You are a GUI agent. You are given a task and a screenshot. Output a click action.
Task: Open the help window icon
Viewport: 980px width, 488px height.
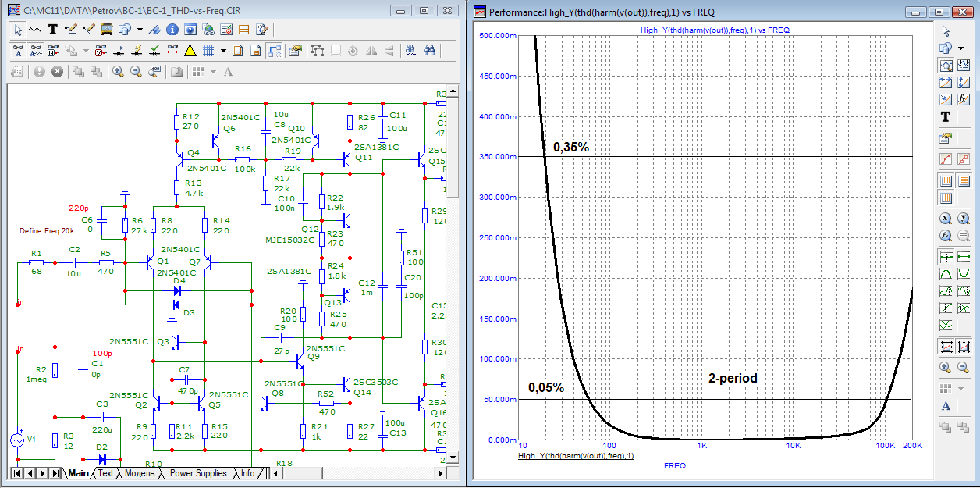[x=190, y=30]
